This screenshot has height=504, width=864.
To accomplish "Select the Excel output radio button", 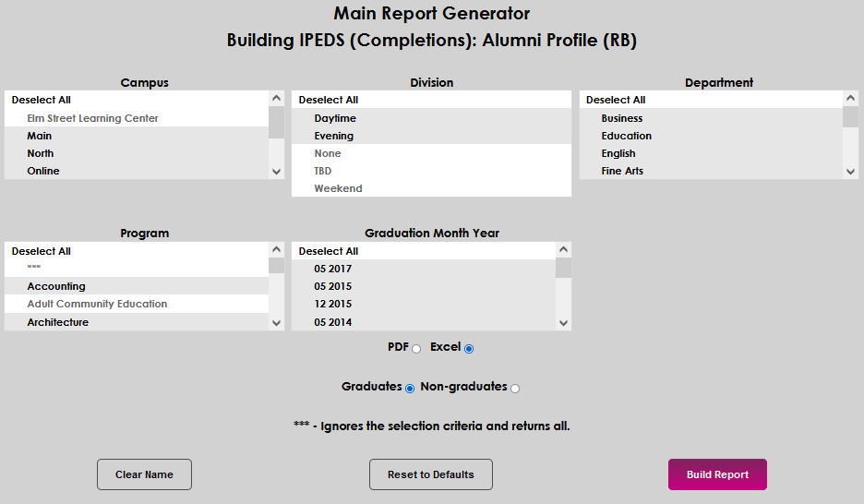I will 469,349.
